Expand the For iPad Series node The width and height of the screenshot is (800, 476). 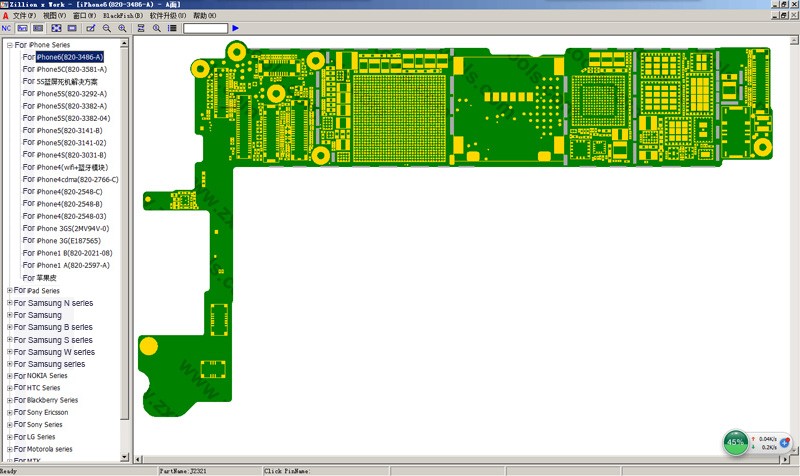coord(9,290)
